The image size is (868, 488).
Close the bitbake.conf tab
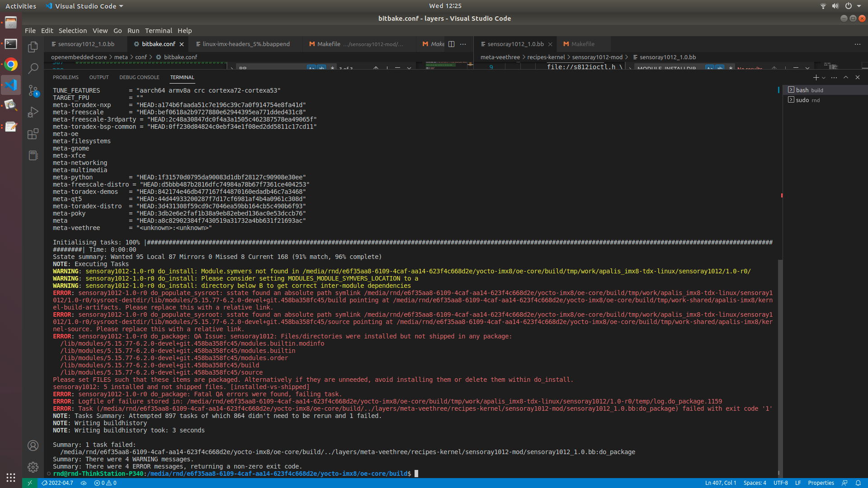(x=182, y=44)
